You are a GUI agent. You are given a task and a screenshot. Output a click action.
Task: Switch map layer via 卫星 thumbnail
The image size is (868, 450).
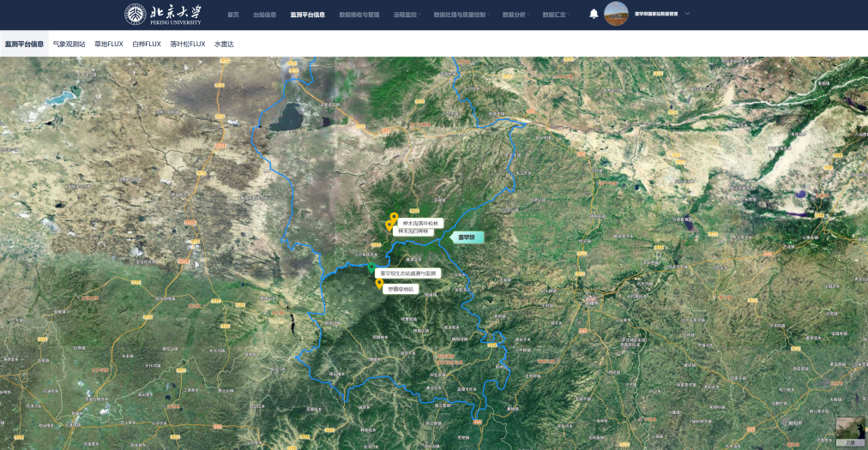point(849,431)
